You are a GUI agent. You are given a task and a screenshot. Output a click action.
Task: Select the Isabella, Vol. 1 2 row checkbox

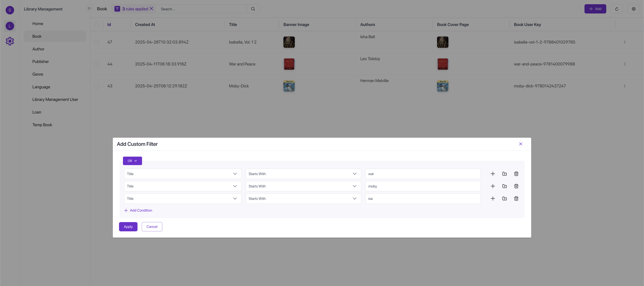pos(97,42)
